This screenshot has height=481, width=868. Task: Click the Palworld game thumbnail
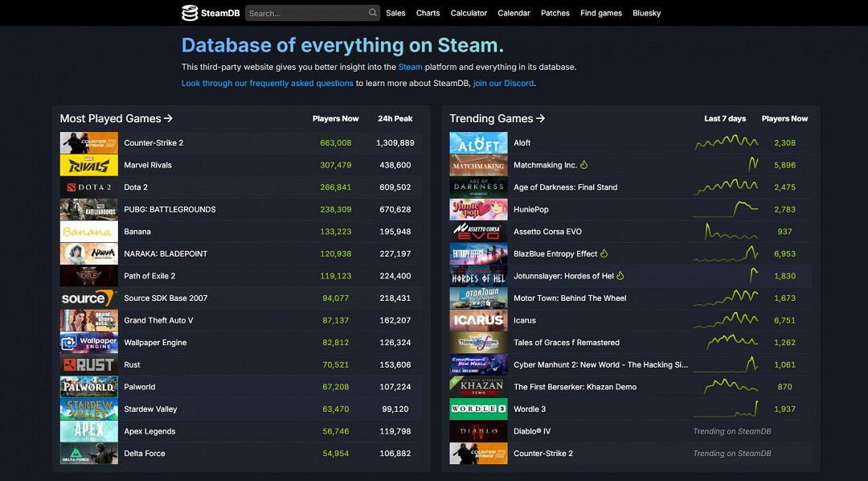point(88,387)
